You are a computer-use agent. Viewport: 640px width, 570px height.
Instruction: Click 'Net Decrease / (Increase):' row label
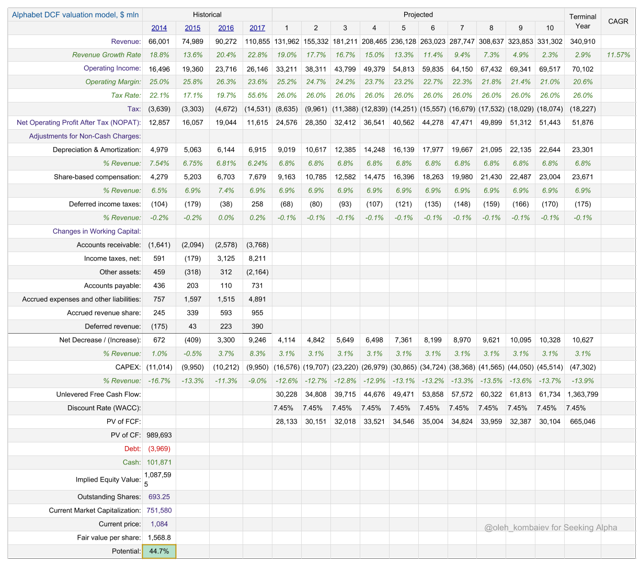tap(100, 340)
